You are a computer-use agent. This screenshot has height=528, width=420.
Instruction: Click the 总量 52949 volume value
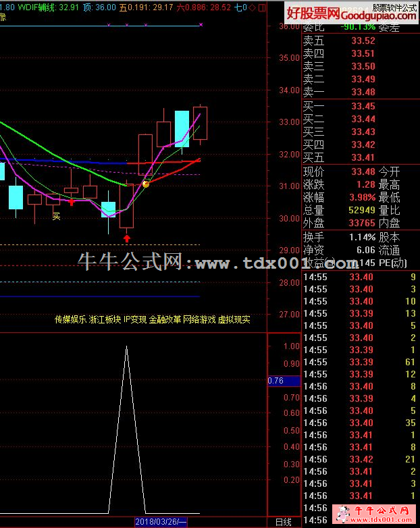(x=362, y=211)
